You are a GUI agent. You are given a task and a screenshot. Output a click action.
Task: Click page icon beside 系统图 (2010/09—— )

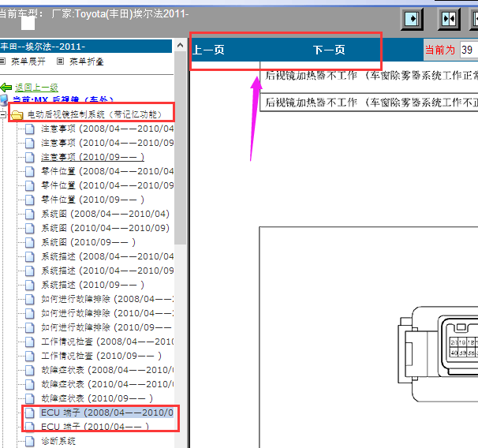[x=29, y=242]
